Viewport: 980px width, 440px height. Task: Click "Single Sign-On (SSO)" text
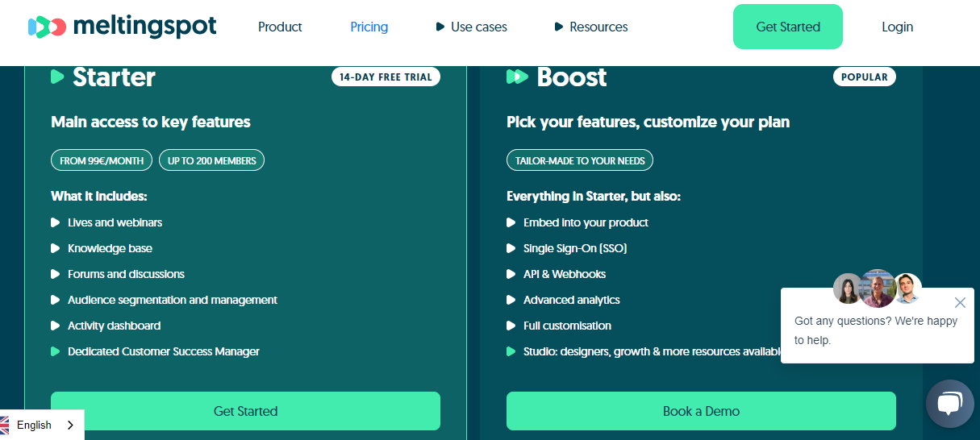click(x=575, y=248)
